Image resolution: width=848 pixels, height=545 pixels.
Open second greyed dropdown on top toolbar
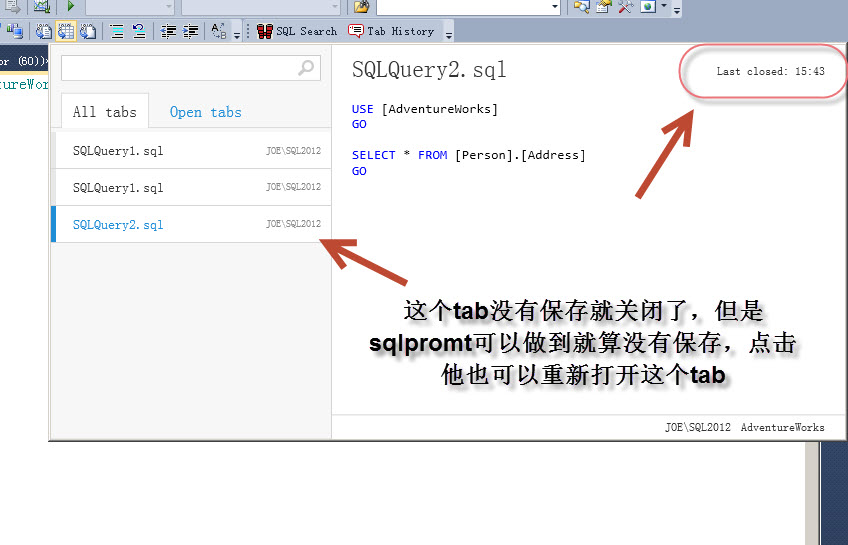click(261, 6)
